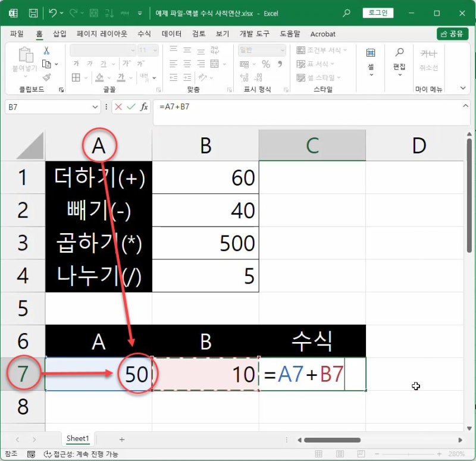This screenshot has height=461, width=476.
Task: Click the cancel X beside formula bar
Action: tap(118, 107)
